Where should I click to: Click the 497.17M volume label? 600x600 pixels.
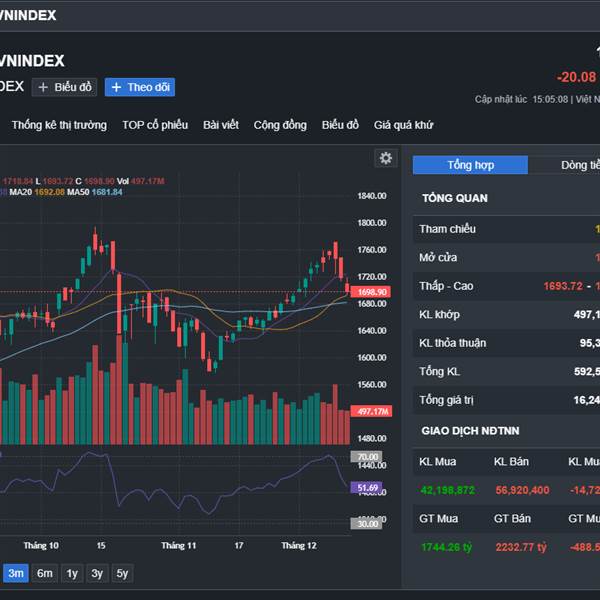(x=372, y=411)
